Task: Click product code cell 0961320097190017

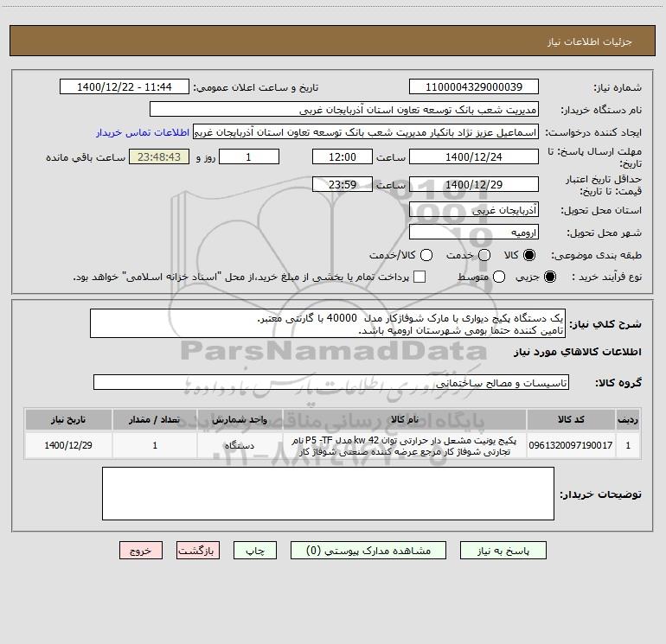Action: [x=571, y=445]
